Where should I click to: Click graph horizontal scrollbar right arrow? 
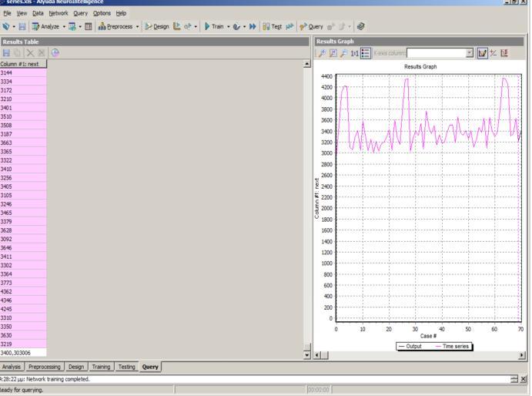[x=520, y=355]
